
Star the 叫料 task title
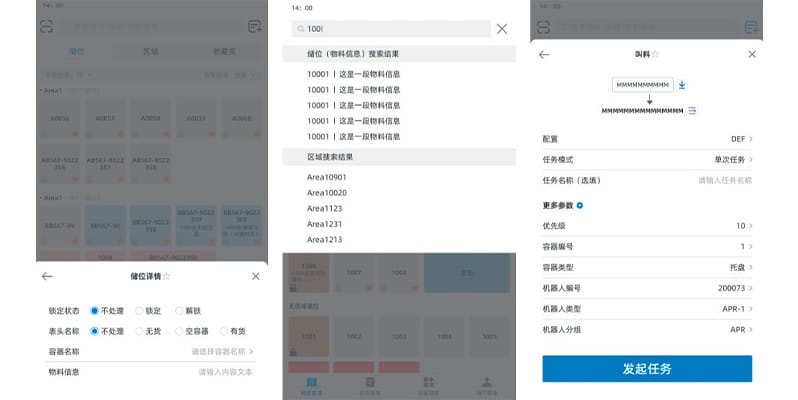click(655, 55)
